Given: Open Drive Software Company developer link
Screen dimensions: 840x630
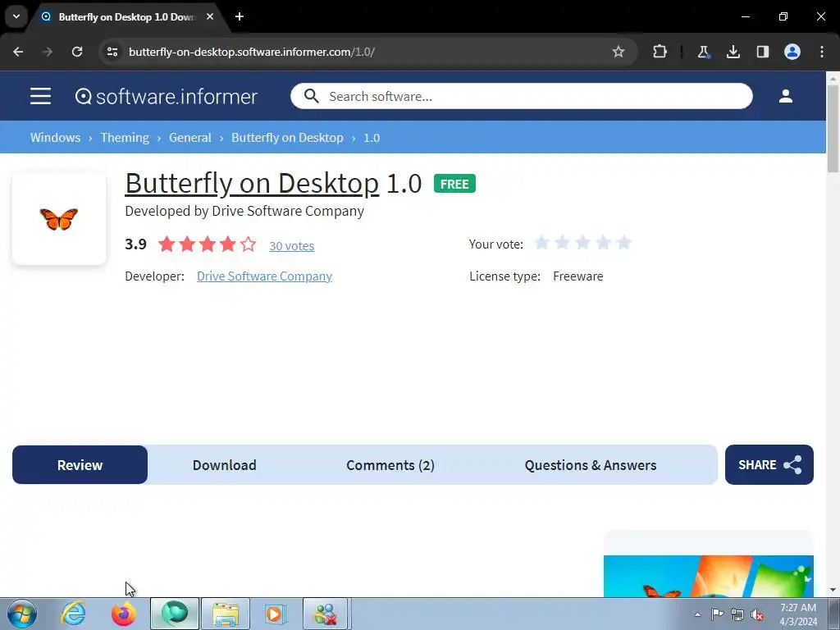Looking at the screenshot, I should 265,276.
